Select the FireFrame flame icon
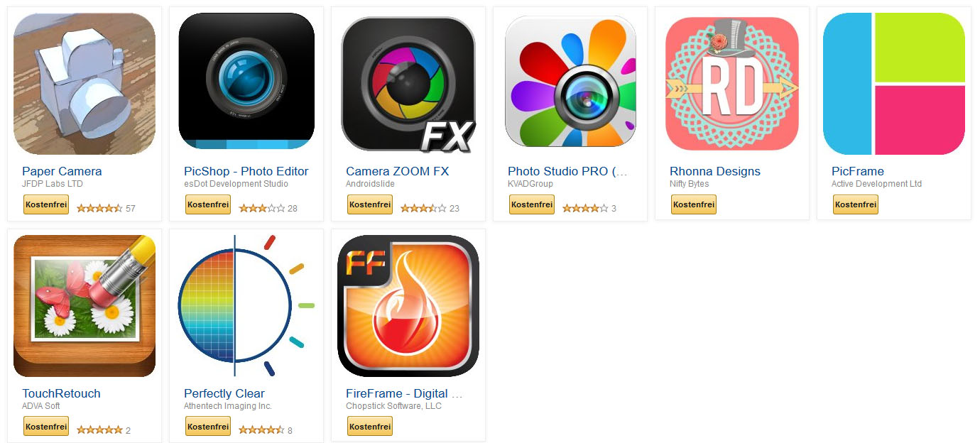The image size is (980, 443). [x=408, y=305]
